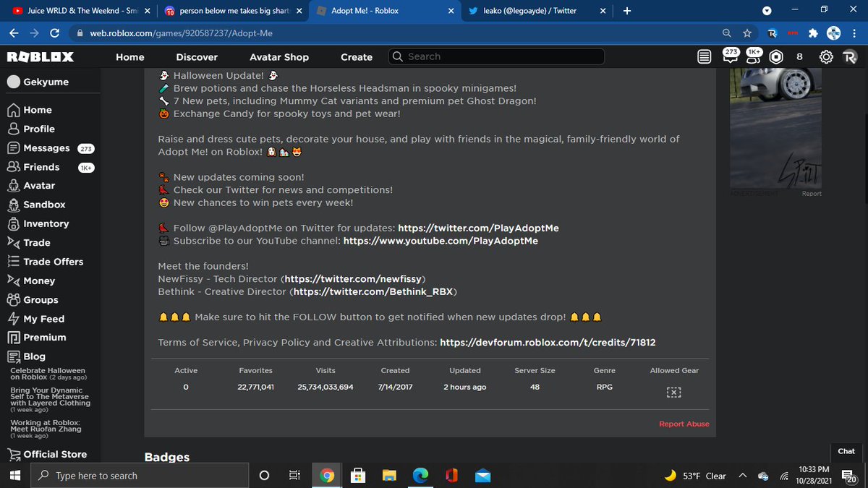Screen dimensions: 868x488
Task: Open a new browser tab
Action: pos(626,11)
